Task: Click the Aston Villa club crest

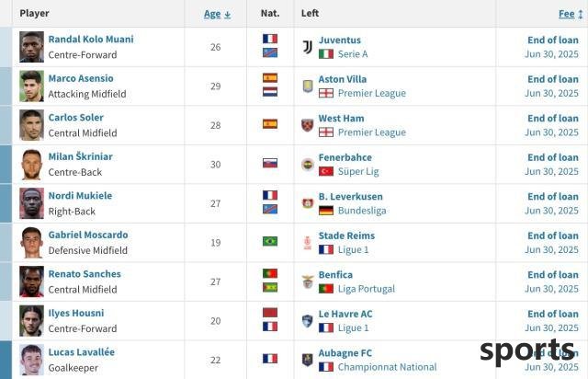Action: 308,86
